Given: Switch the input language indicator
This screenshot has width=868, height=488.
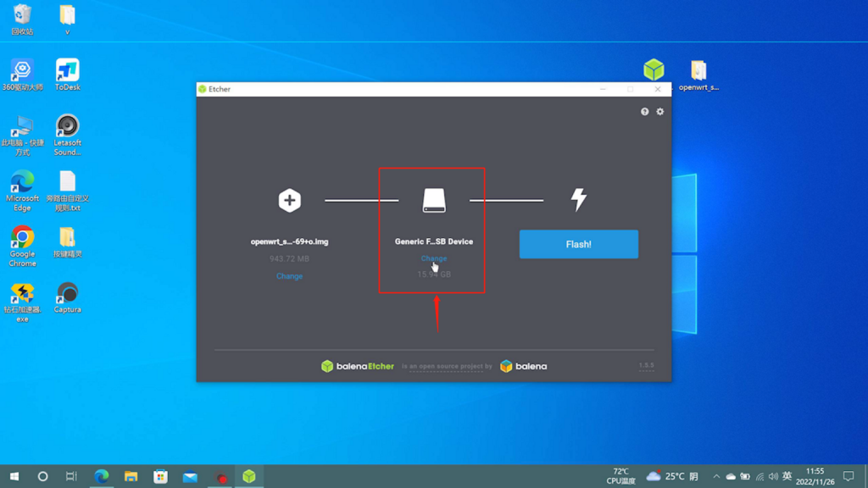Looking at the screenshot, I should pyautogui.click(x=787, y=476).
